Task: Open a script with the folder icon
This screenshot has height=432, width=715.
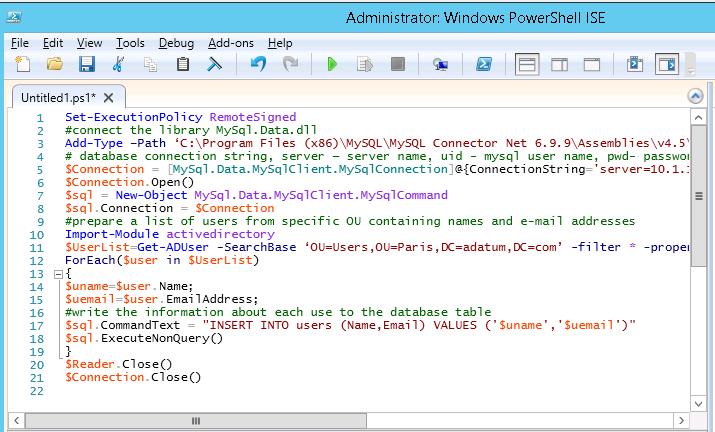Action: (x=54, y=65)
